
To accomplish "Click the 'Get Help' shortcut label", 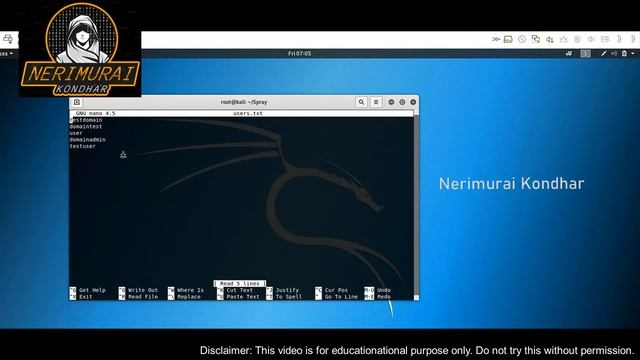I will click(x=92, y=290).
